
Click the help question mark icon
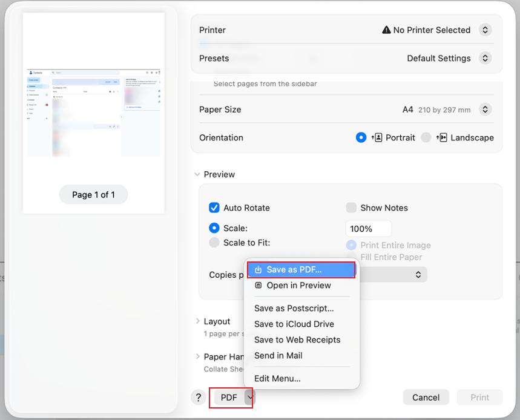click(x=198, y=398)
